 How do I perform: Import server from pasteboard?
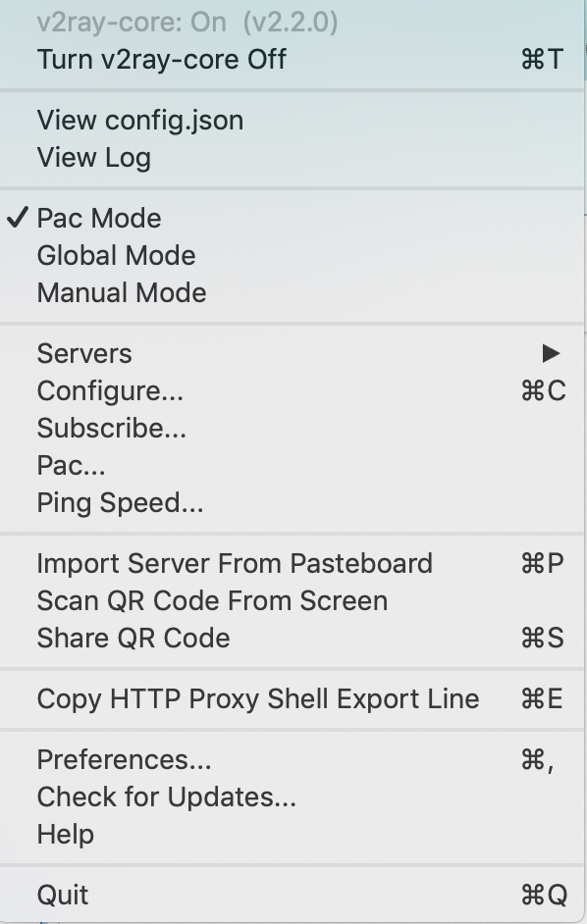pyautogui.click(x=235, y=563)
